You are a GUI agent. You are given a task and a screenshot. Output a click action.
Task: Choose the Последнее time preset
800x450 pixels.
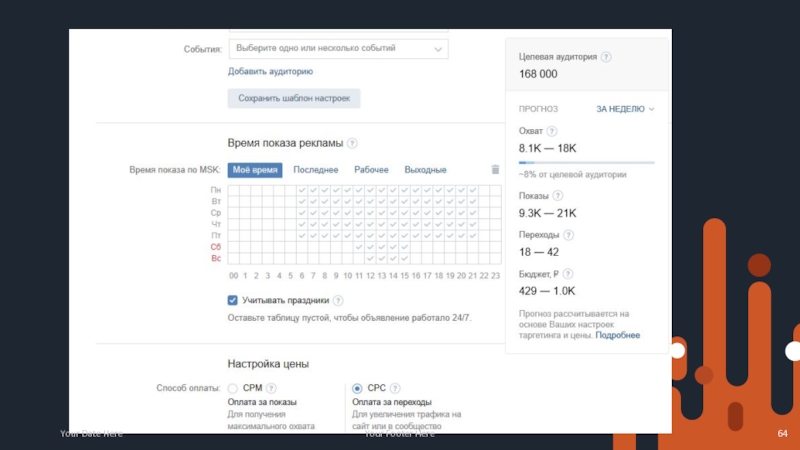(x=315, y=170)
